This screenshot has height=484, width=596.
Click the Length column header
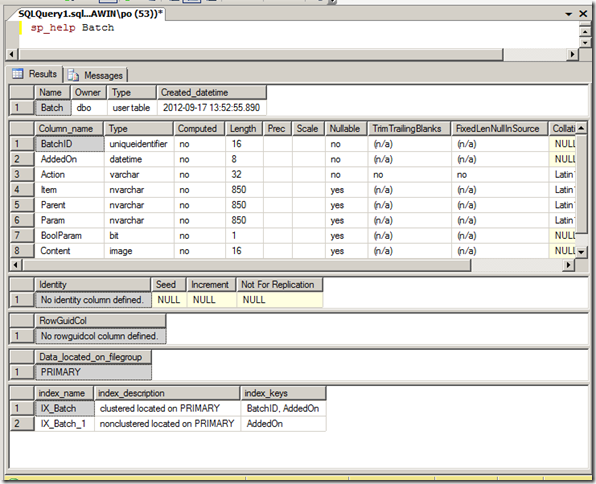tap(244, 129)
